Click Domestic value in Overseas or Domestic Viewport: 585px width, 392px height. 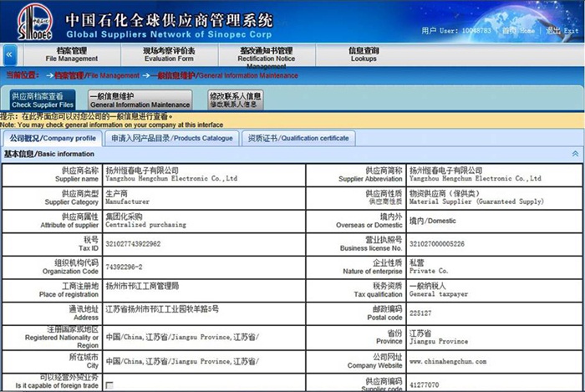pyautogui.click(x=432, y=221)
